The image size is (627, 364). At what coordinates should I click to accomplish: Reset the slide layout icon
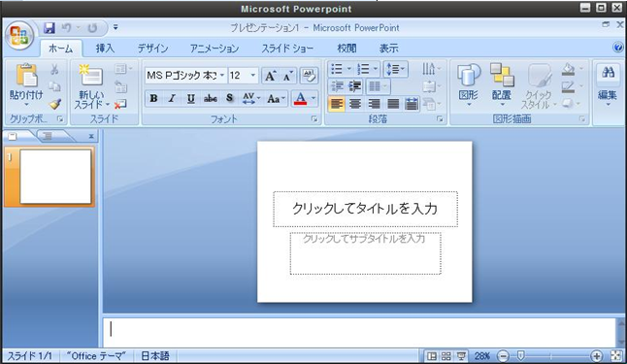(x=120, y=86)
